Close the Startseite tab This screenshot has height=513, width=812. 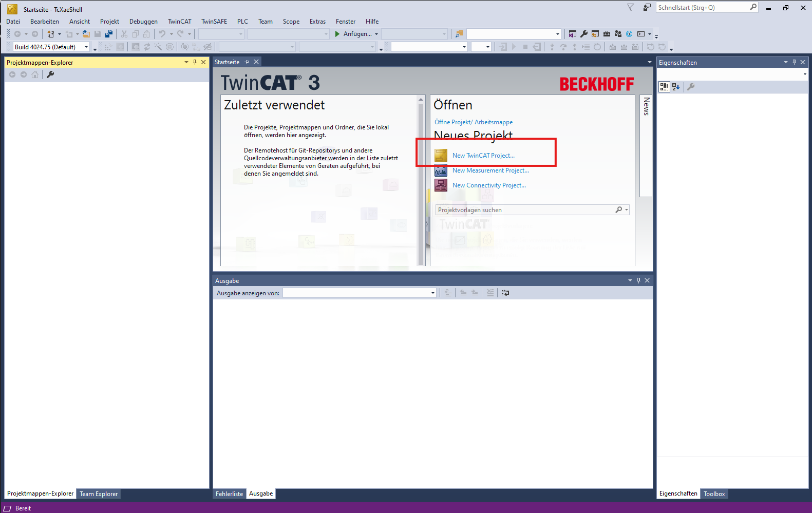click(x=256, y=62)
